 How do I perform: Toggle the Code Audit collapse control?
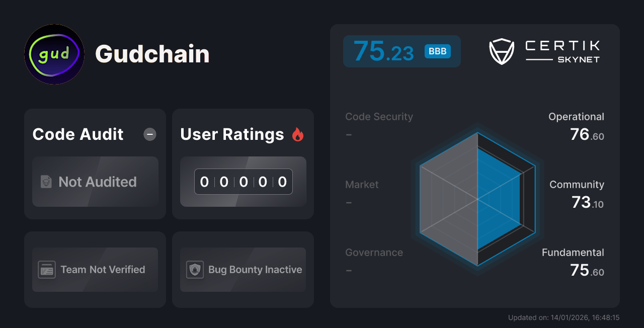(x=149, y=134)
